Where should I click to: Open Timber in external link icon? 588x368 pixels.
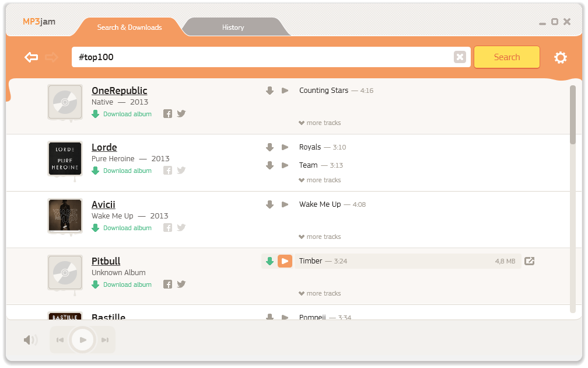click(529, 261)
